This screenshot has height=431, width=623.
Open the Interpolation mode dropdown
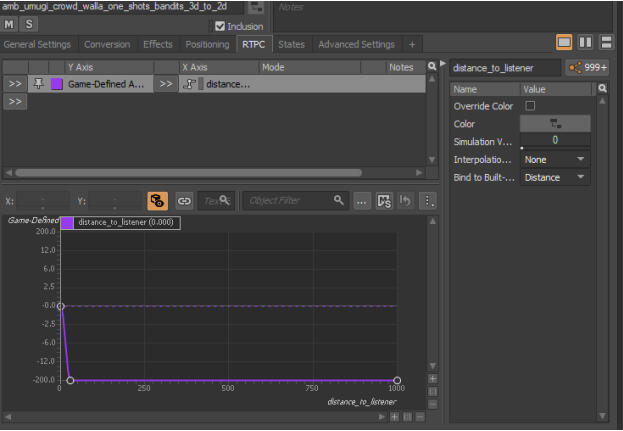(x=555, y=160)
